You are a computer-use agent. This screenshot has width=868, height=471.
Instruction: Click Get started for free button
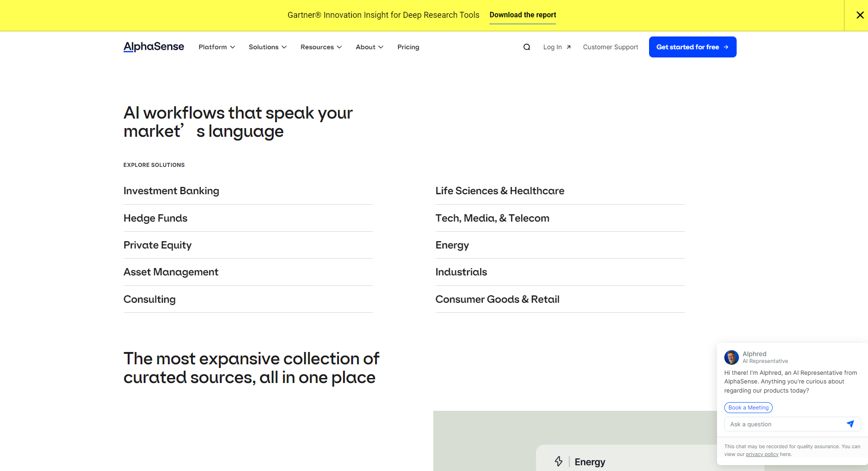[692, 47]
